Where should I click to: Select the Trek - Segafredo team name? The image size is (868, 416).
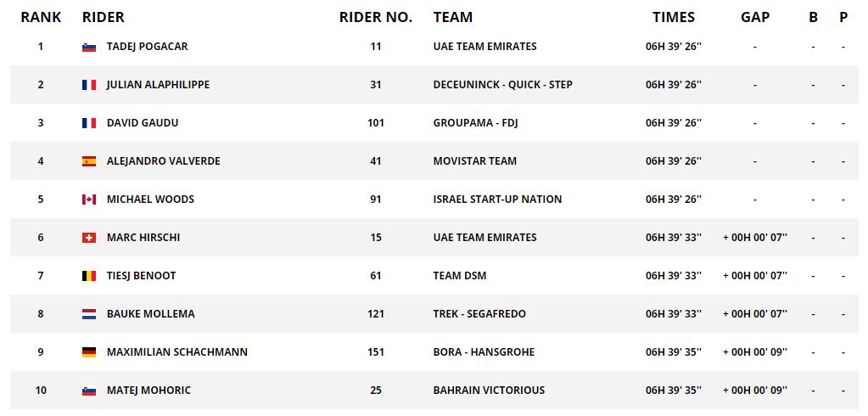[x=479, y=314]
